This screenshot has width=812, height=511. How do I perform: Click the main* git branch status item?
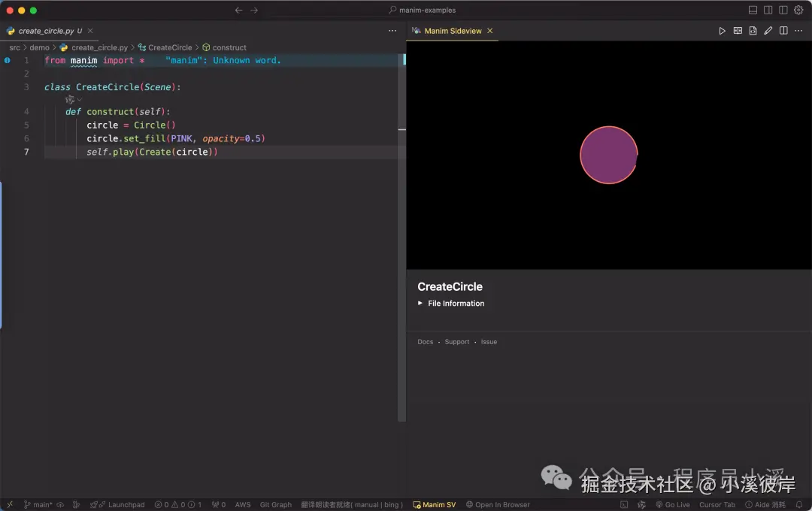point(38,505)
